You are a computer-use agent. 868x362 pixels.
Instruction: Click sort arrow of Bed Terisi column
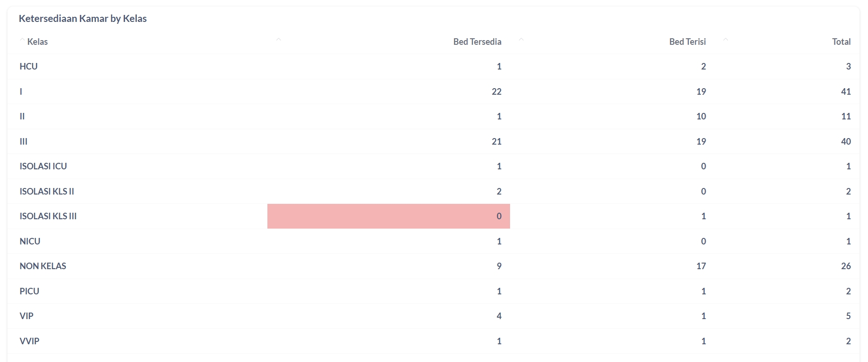pyautogui.click(x=521, y=40)
